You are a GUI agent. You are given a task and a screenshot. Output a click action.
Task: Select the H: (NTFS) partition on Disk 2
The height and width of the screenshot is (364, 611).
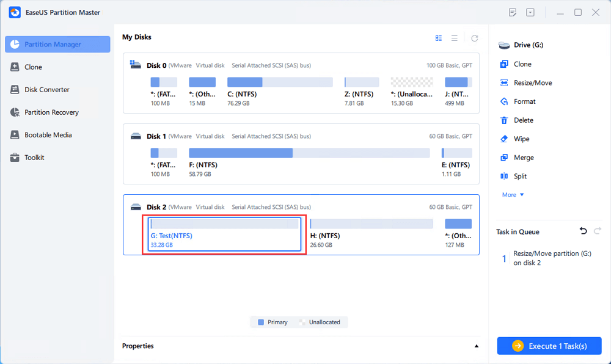tap(371, 224)
